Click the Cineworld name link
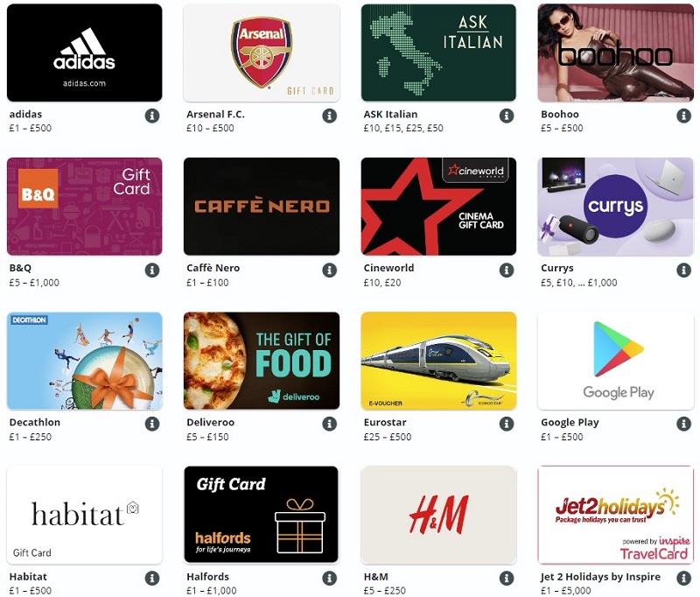 [x=388, y=268]
